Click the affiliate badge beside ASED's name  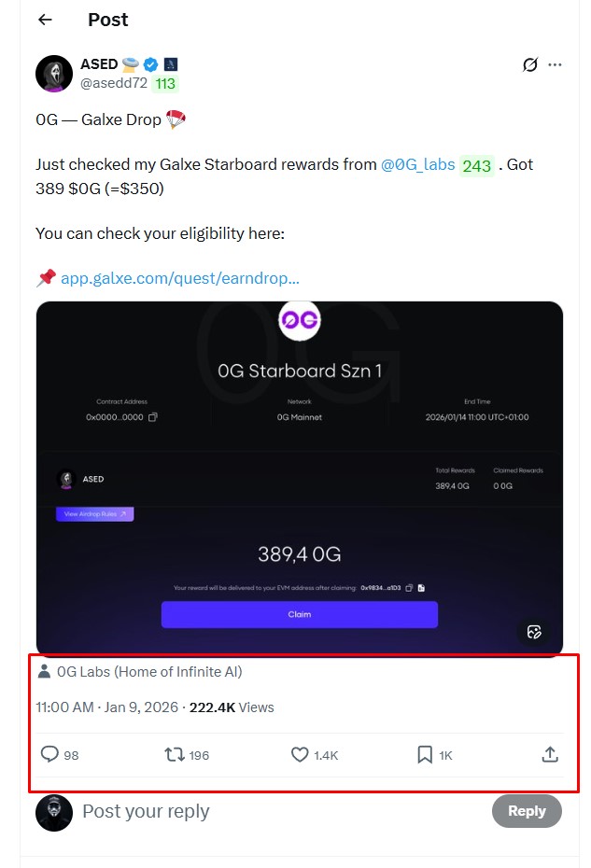pos(170,64)
